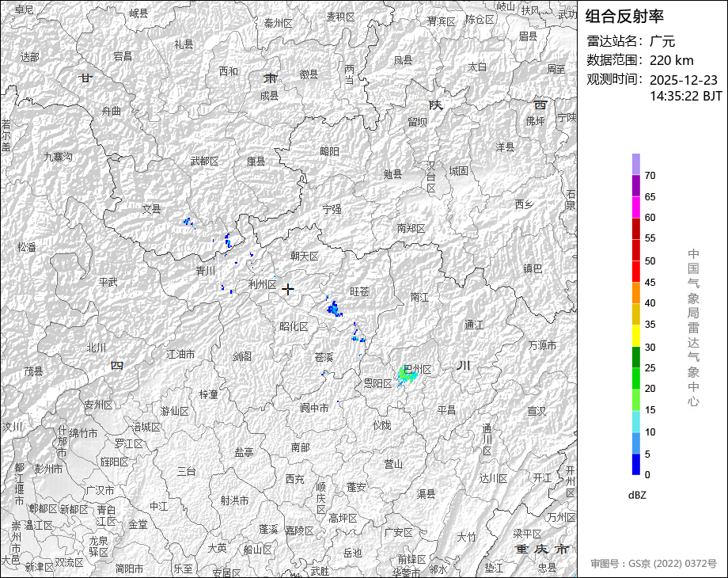Select the orange 40-45 dBZ legend band
The image size is (728, 578).
pos(636,293)
